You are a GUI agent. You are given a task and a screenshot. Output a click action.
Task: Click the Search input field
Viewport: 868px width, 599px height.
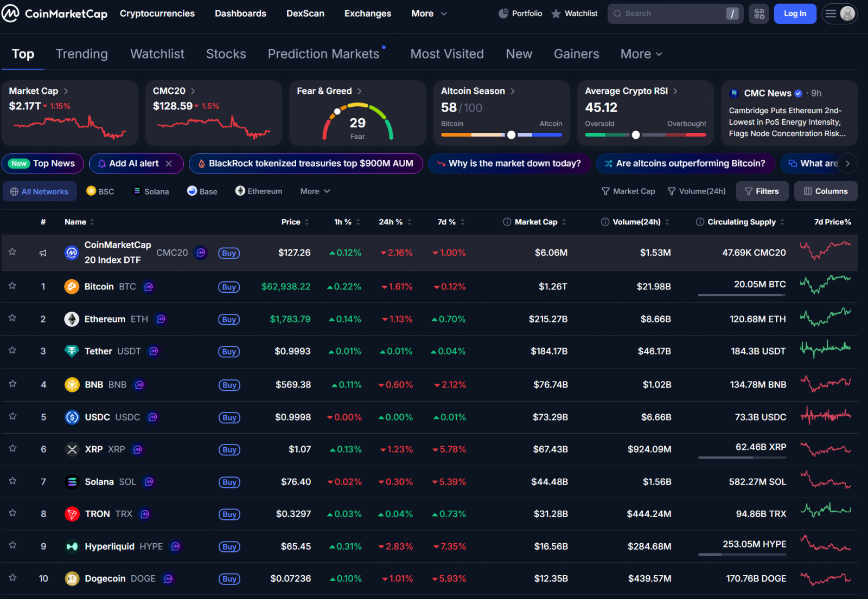click(x=675, y=14)
